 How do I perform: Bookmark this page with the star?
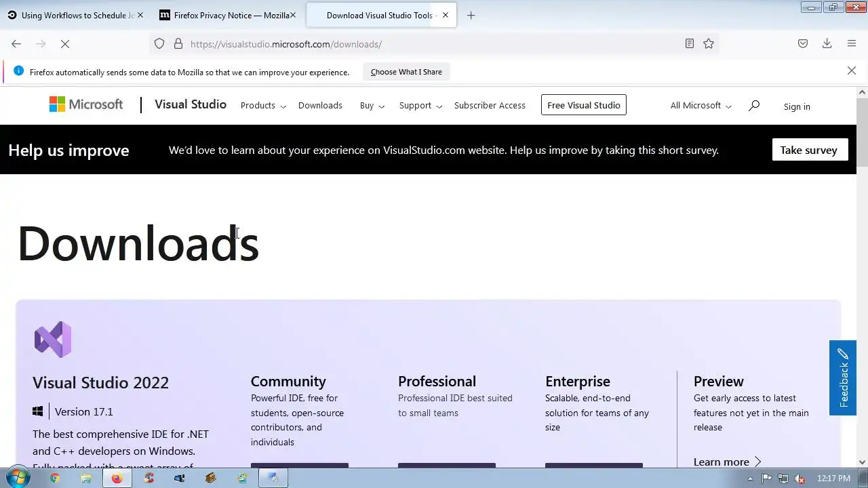(x=709, y=44)
